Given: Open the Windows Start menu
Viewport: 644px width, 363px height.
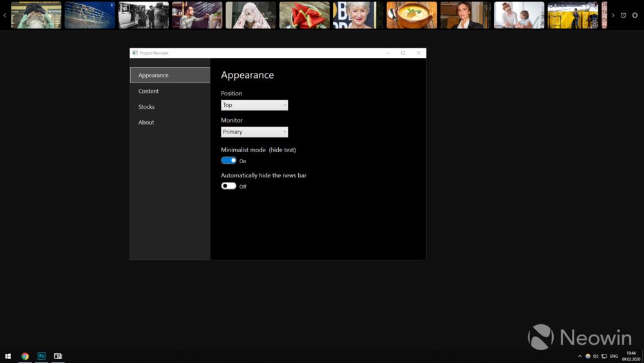Looking at the screenshot, I should pyautogui.click(x=8, y=356).
